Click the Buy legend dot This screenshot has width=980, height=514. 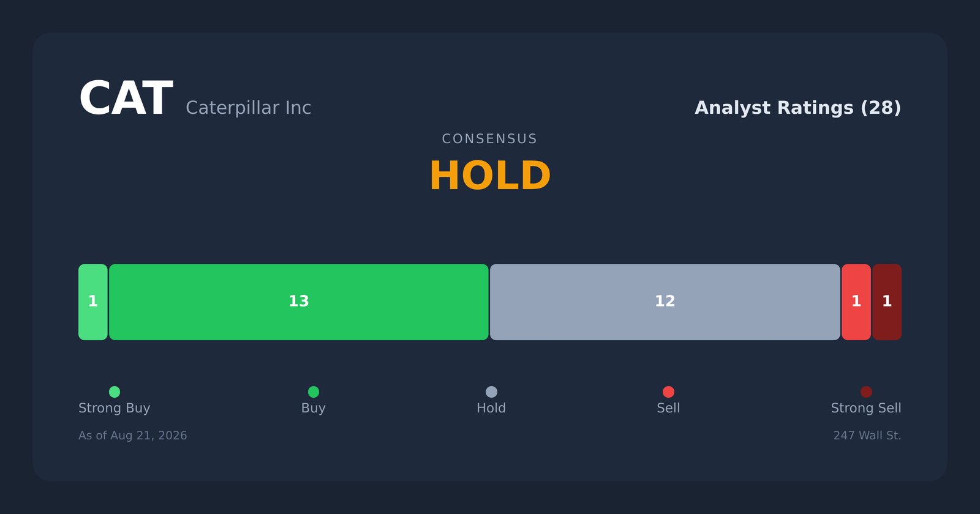tap(314, 392)
